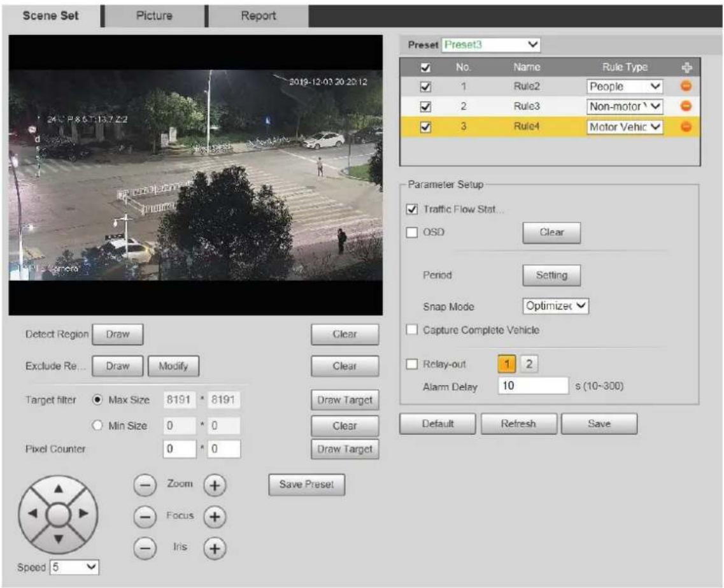Open Rule3's Non-motor rule type dropdown
The height and width of the screenshot is (588, 724).
(x=625, y=106)
